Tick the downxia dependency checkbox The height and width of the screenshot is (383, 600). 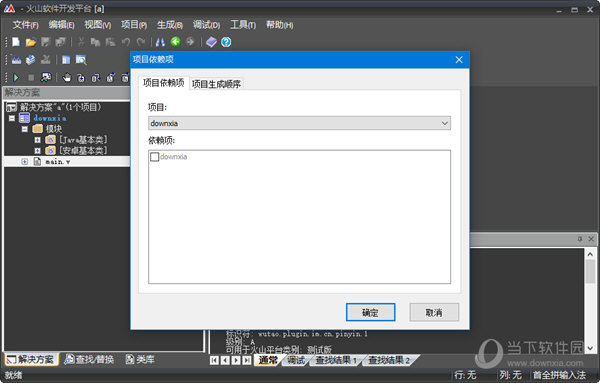155,157
